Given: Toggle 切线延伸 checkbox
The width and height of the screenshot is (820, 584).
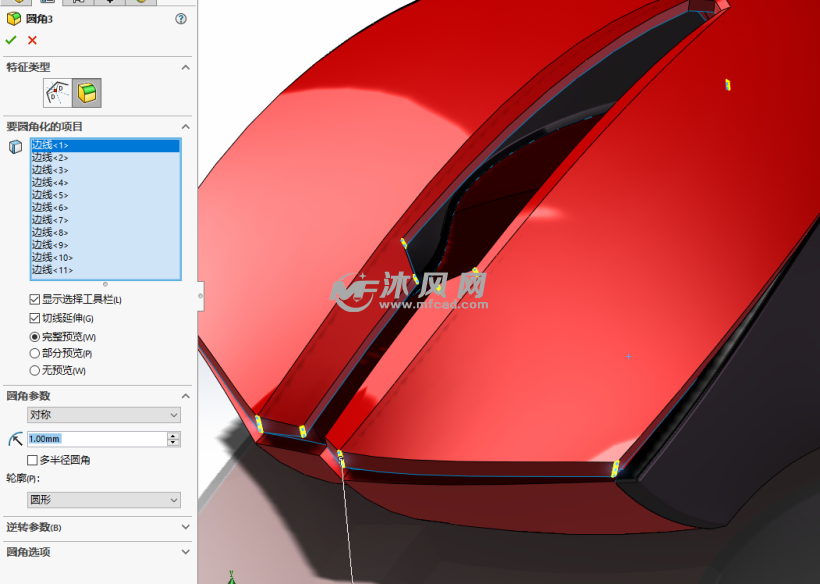Looking at the screenshot, I should (35, 318).
